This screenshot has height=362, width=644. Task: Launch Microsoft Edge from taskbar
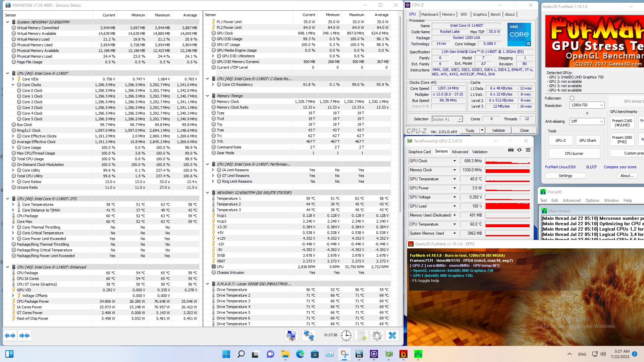pyautogui.click(x=300, y=354)
